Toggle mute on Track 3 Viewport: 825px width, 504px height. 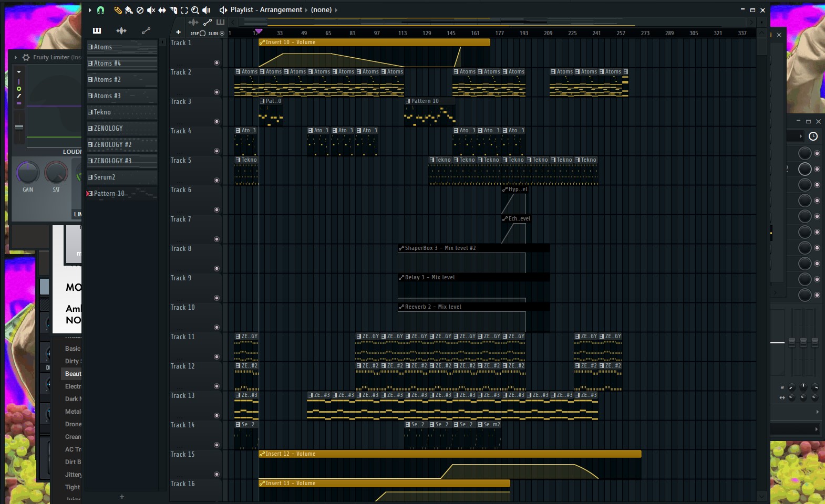(216, 122)
